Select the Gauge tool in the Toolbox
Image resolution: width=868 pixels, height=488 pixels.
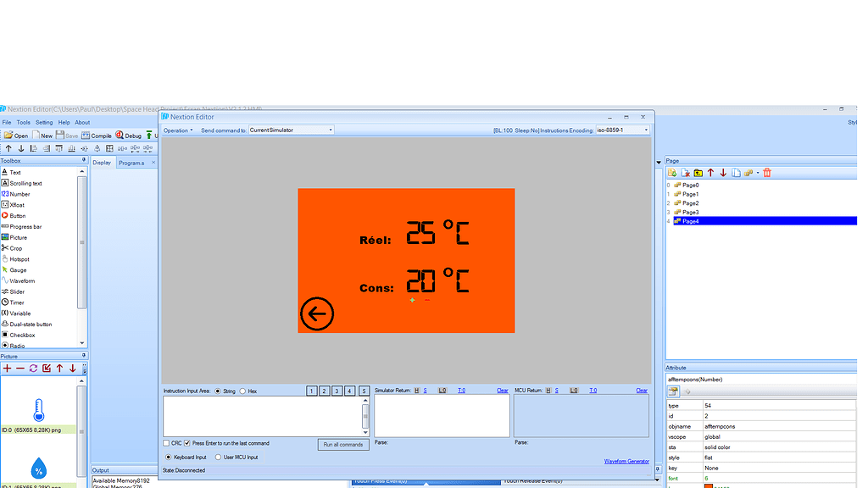18,269
